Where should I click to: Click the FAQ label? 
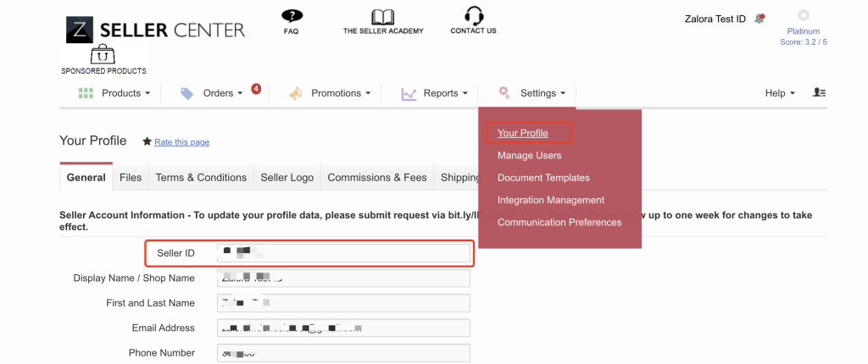pos(292,31)
